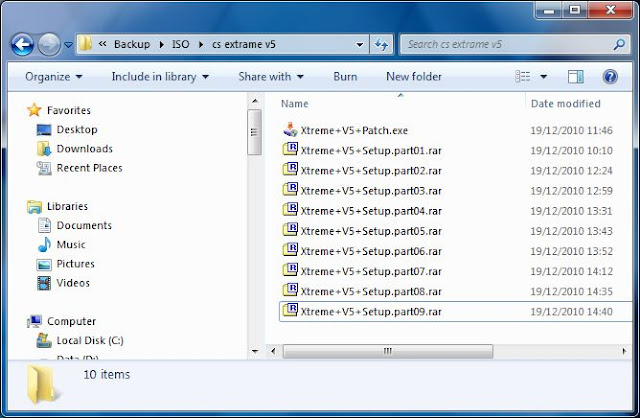640x418 pixels.
Task: Select the part01.rar archive icon
Action: pyautogui.click(x=290, y=149)
